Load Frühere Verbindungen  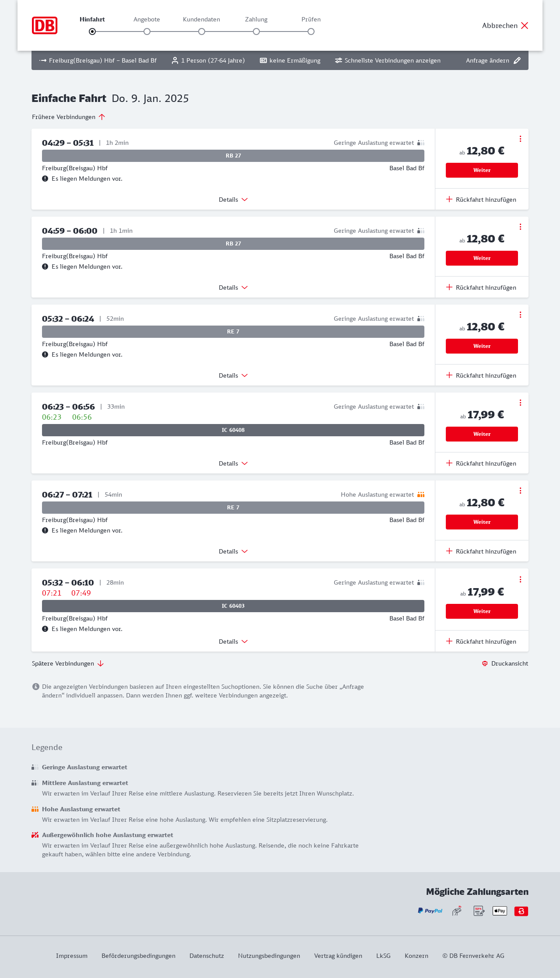(69, 117)
